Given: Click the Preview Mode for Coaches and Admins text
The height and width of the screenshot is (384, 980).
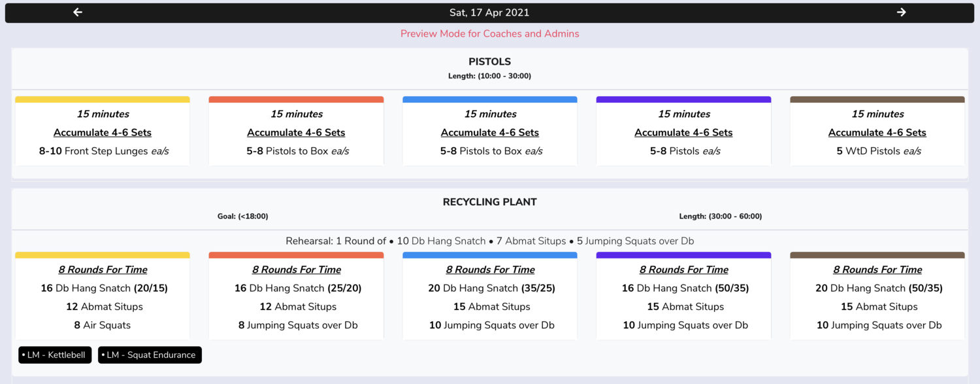Looking at the screenshot, I should click(x=489, y=33).
